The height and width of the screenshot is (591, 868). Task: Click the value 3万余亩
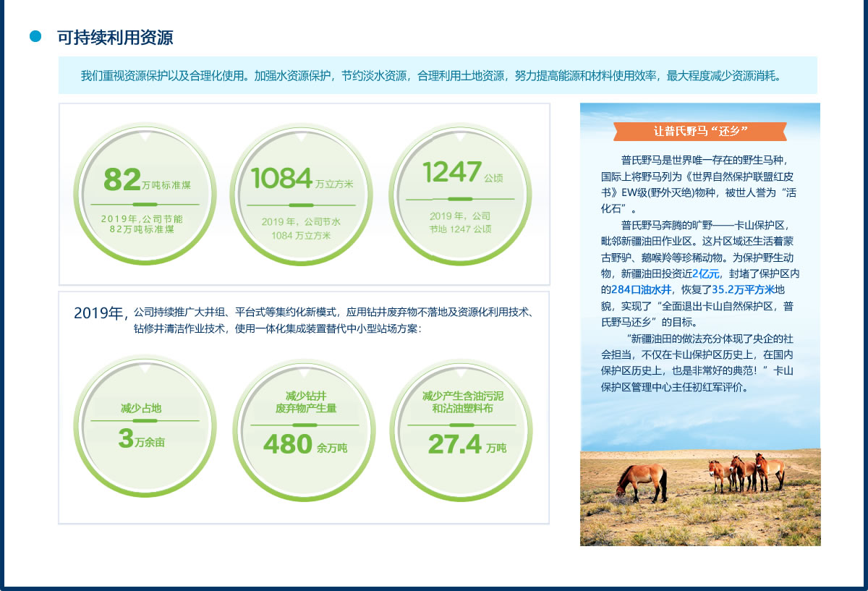(141, 439)
